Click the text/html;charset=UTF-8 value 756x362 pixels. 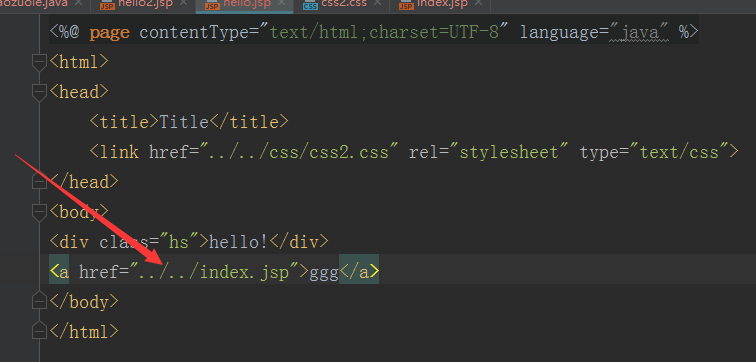click(385, 32)
